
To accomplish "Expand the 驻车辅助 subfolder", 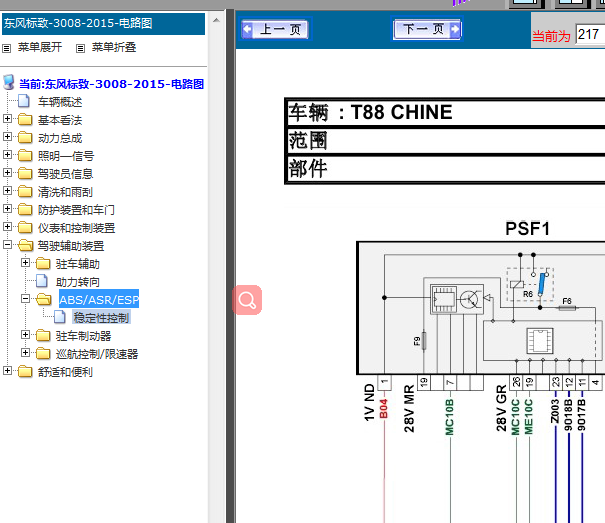I will 25,262.
